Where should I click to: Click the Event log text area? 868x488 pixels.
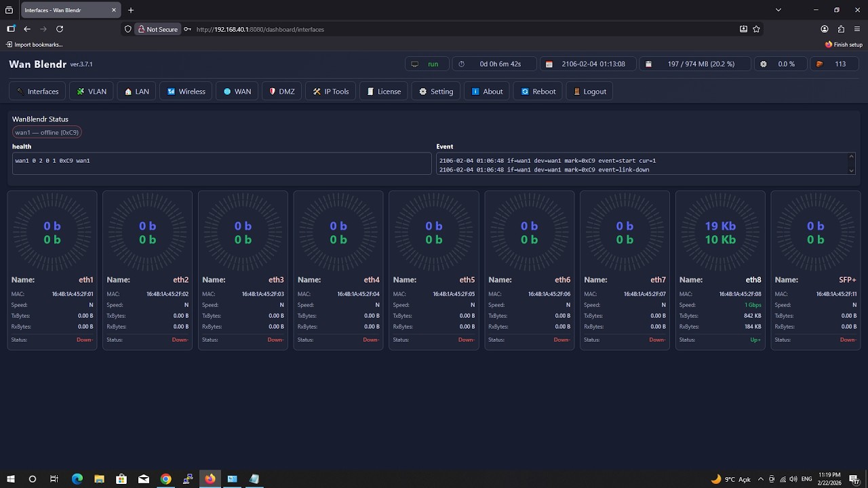(646, 163)
